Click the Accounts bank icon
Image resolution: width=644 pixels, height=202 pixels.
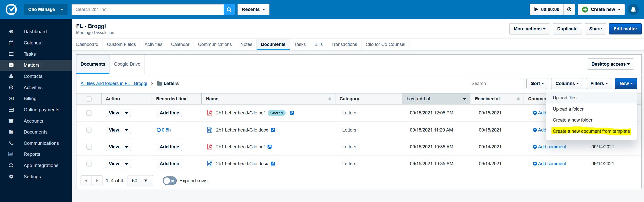11,121
